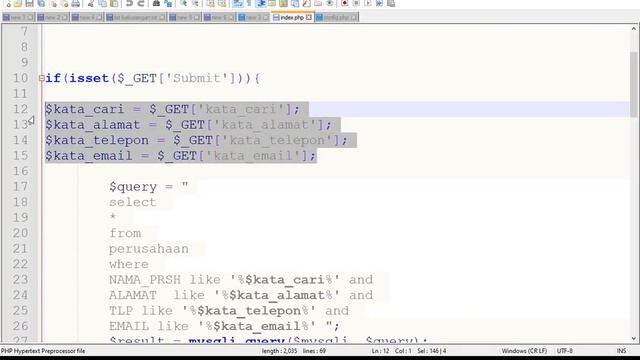Click the Open file toolbar icon
This screenshot has height=360, width=640.
coord(18,4)
